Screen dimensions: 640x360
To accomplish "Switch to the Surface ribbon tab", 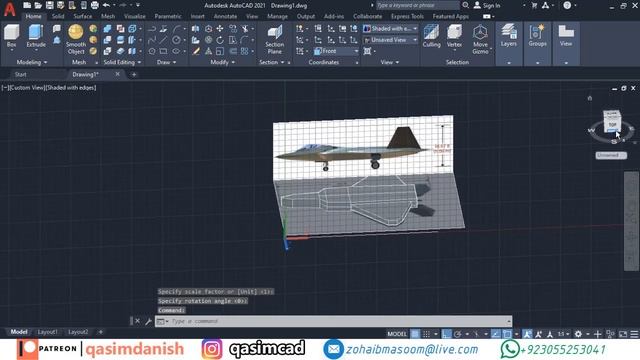I will point(82,16).
